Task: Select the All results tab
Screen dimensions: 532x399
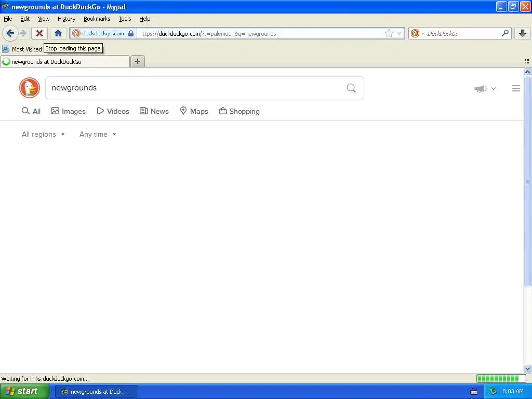Action: click(x=31, y=111)
